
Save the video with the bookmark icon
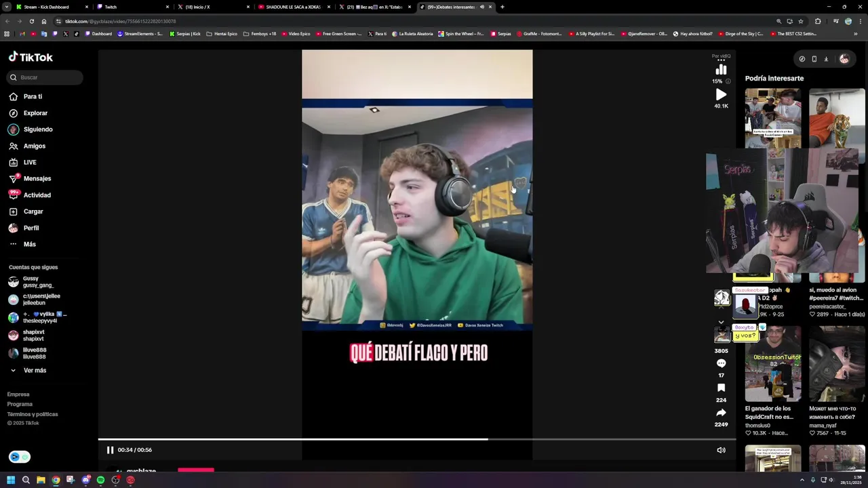point(721,388)
